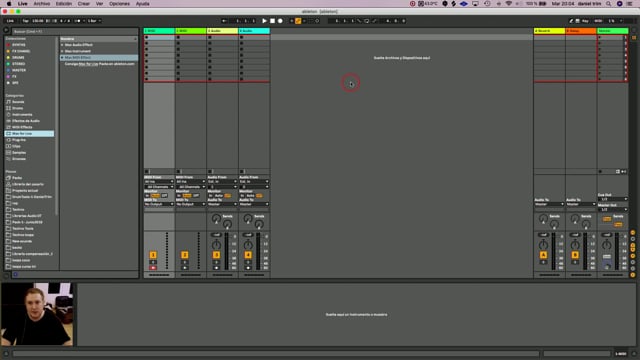Start playback with the transport Play button

pos(264,21)
